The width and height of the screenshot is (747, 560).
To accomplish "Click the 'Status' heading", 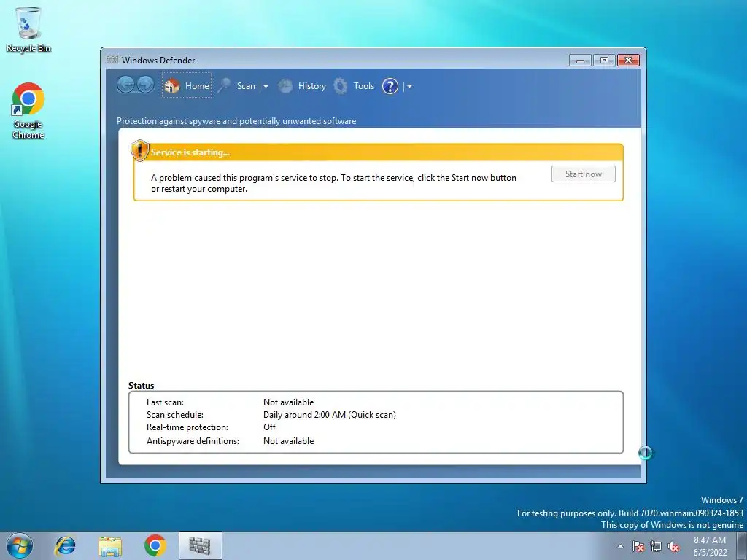I will (x=141, y=385).
